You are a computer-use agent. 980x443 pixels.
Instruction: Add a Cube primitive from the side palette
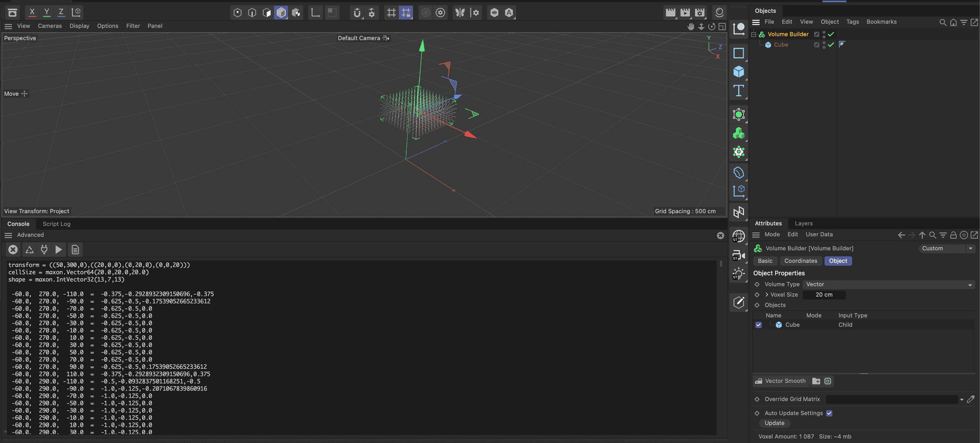click(x=739, y=72)
